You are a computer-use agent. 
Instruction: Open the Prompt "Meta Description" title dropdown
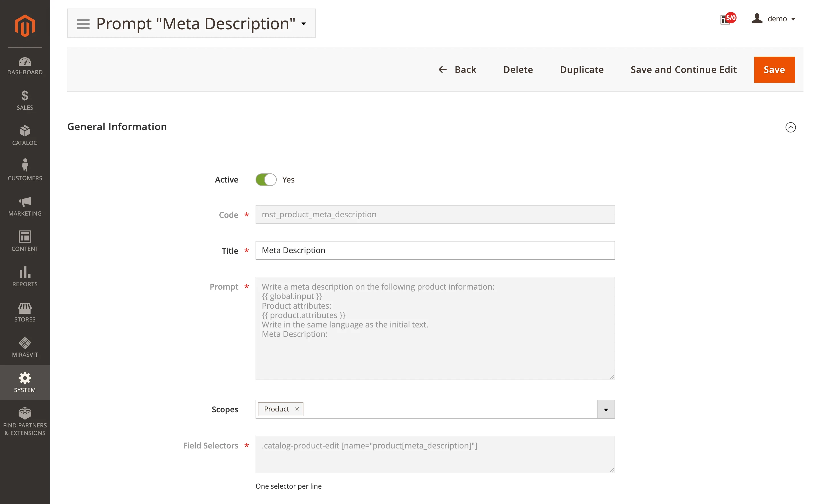click(304, 24)
